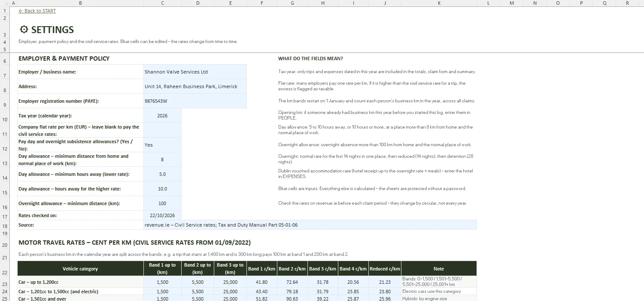This screenshot has width=644, height=301.
Task: Click the Band 1 up to (km) header
Action: (x=162, y=269)
